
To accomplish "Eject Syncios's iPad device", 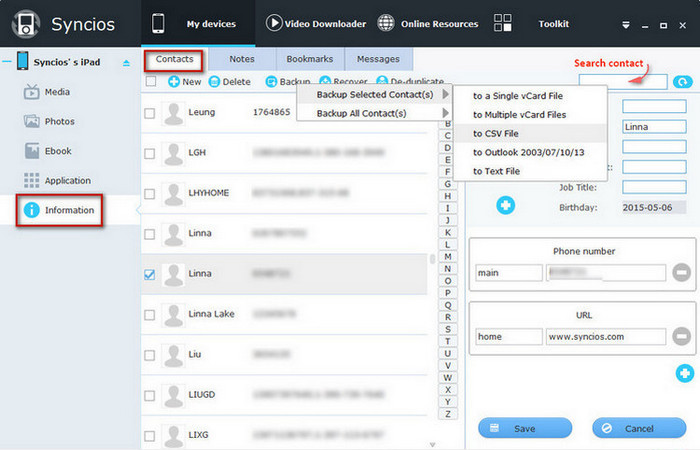I will (x=126, y=63).
